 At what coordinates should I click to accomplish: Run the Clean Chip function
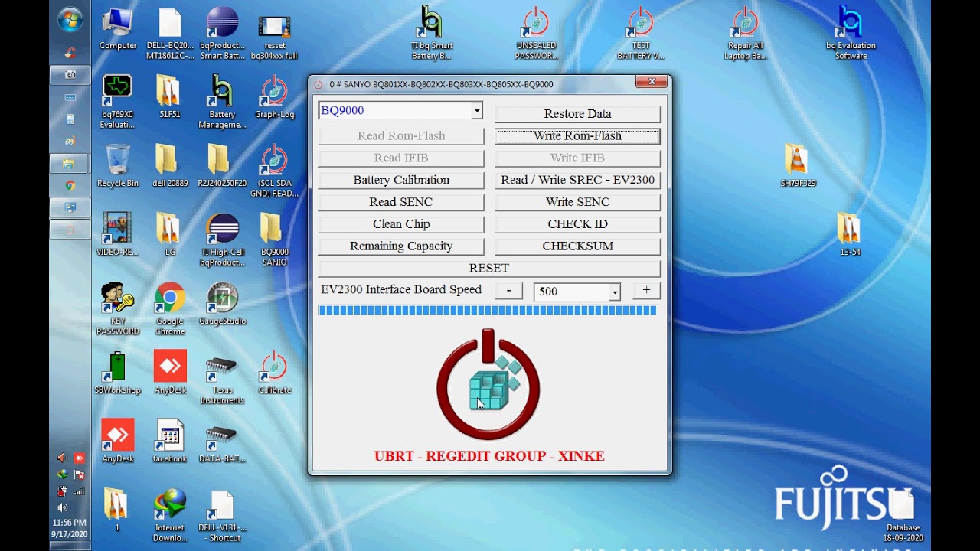[401, 224]
